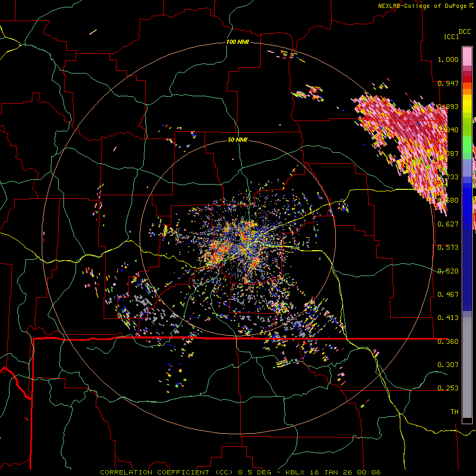Click the "KBLX" radar site identifier

coord(295,472)
